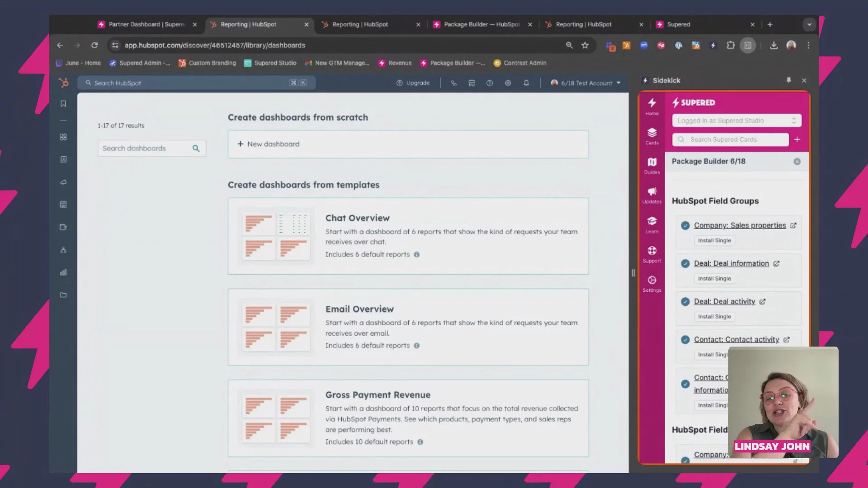The image size is (868, 488).
Task: Open the HubSpot folder sidebar icon
Action: pyautogui.click(x=63, y=295)
